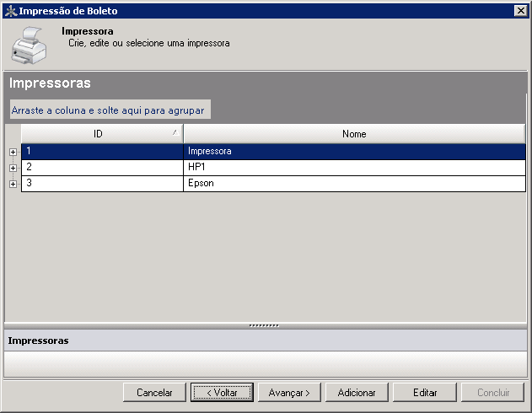Expand the Epson printer row
Screen dimensions: 532x413
pos(13,184)
